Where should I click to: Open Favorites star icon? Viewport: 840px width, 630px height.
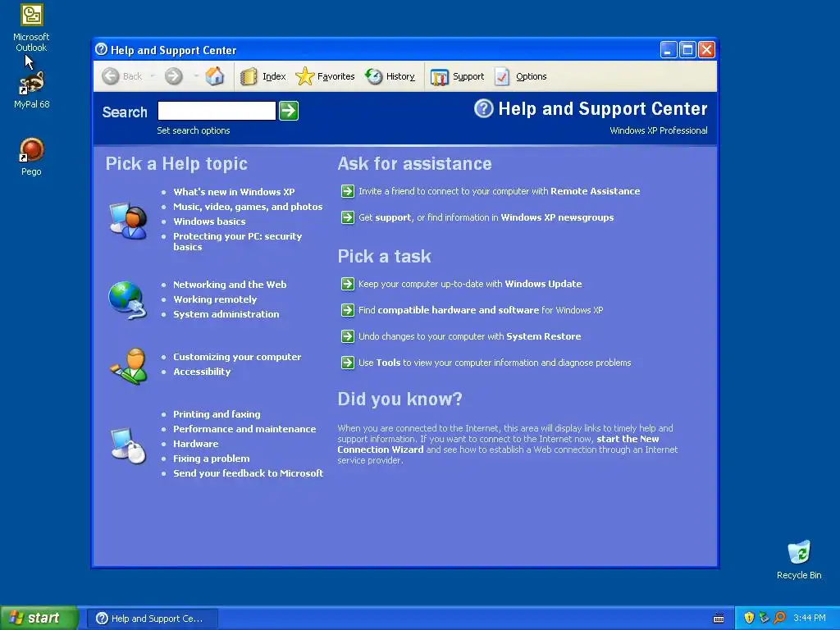coord(305,76)
